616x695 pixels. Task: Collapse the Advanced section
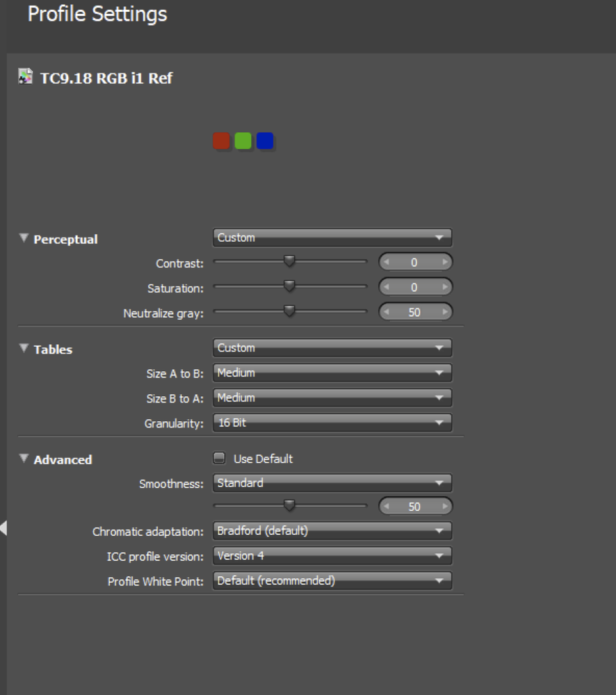[x=24, y=459]
